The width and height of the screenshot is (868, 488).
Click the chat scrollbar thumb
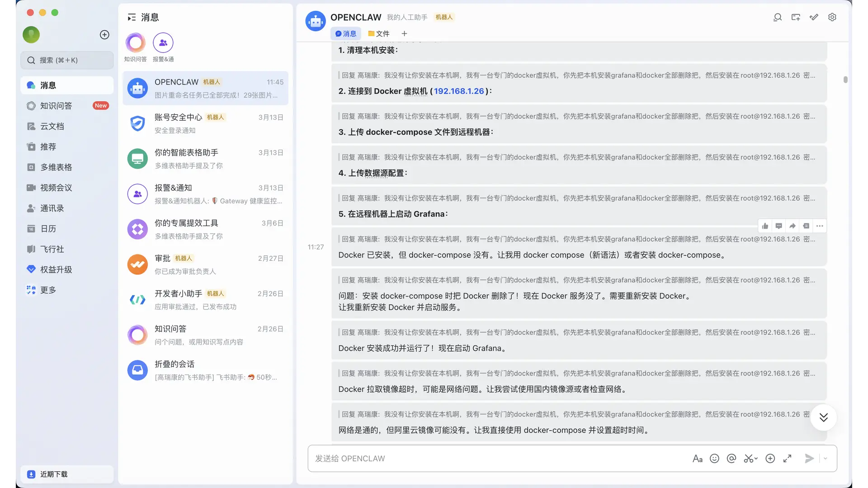tap(845, 80)
